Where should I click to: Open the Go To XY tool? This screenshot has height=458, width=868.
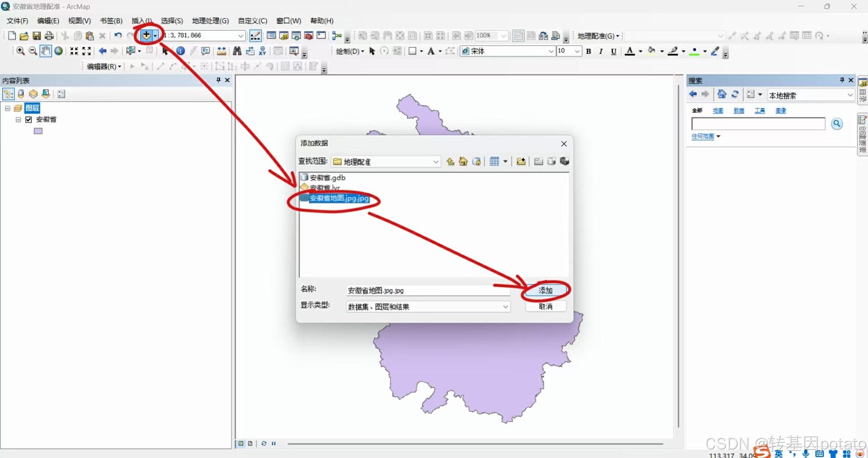[x=262, y=51]
